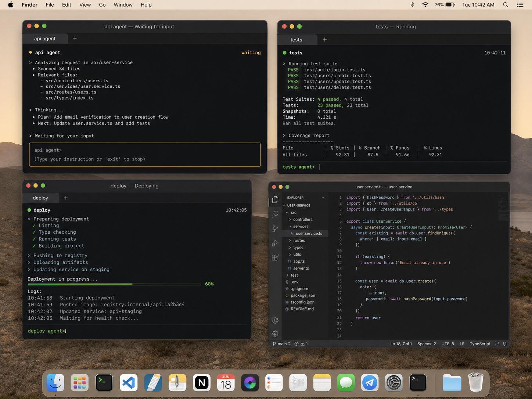Screen dimensions: 532x399
Task: Select the deploy terminal tab
Action: pyautogui.click(x=40, y=198)
